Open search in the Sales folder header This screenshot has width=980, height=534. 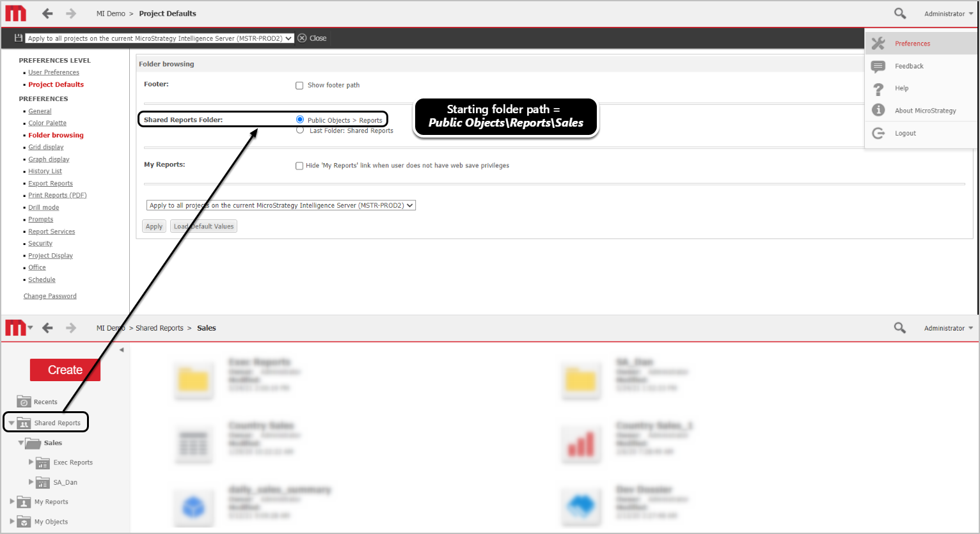pos(900,328)
